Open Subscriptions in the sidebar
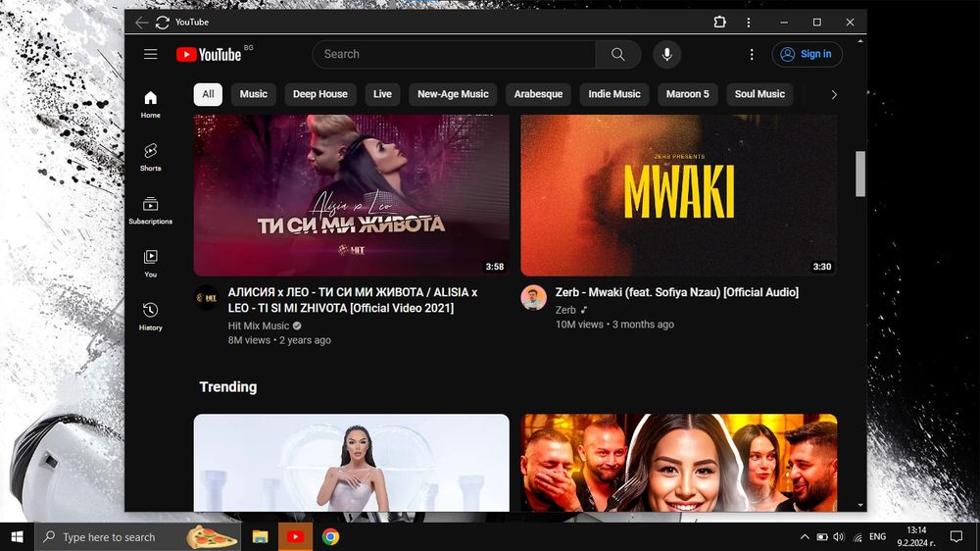The width and height of the screenshot is (980, 551). (x=151, y=210)
